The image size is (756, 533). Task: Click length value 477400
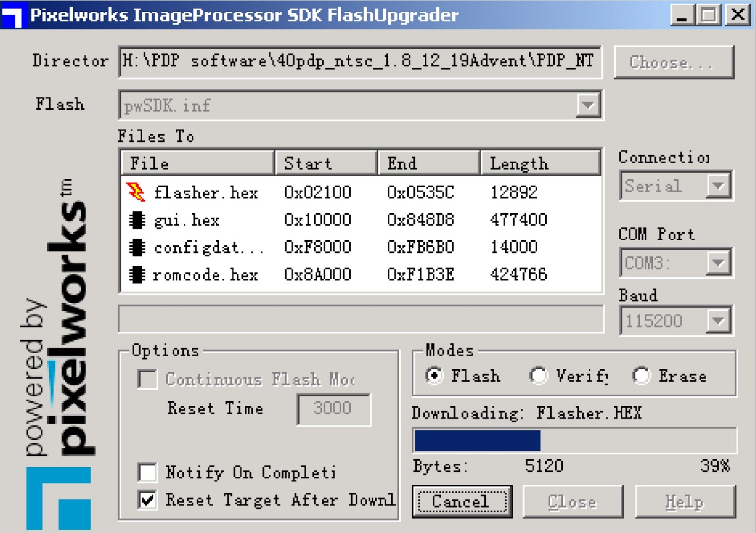pos(518,220)
